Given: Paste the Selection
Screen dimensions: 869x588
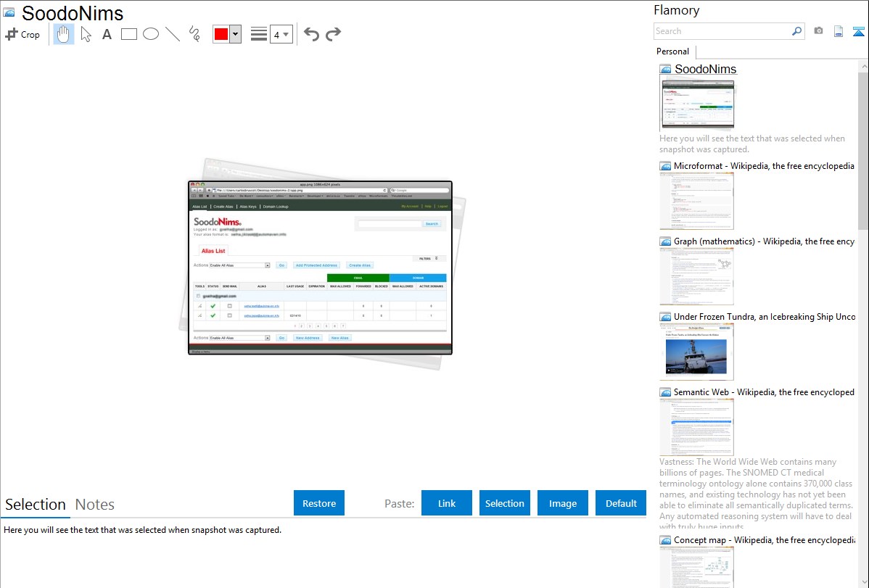Looking at the screenshot, I should tap(504, 502).
